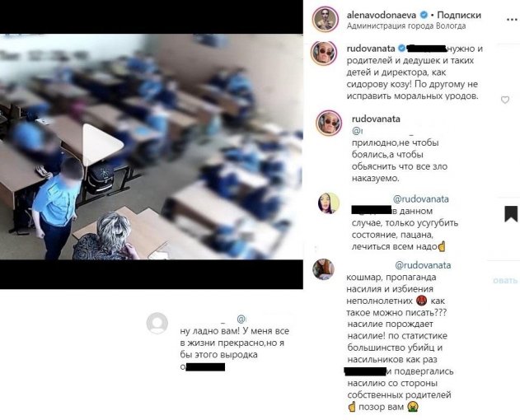Screen dimensions: 520x420
Task: Open the grey default user avatar
Action: coord(157,323)
